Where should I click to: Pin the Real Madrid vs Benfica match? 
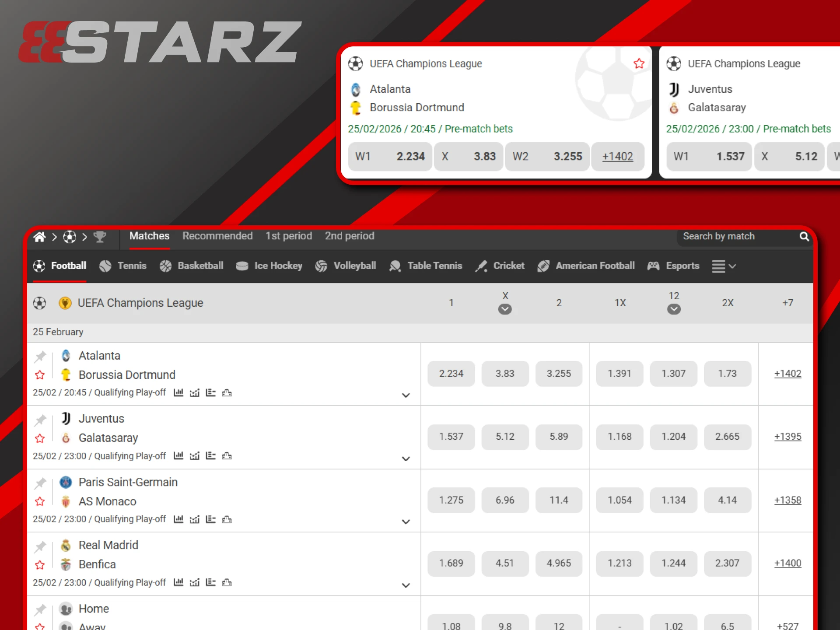point(40,546)
